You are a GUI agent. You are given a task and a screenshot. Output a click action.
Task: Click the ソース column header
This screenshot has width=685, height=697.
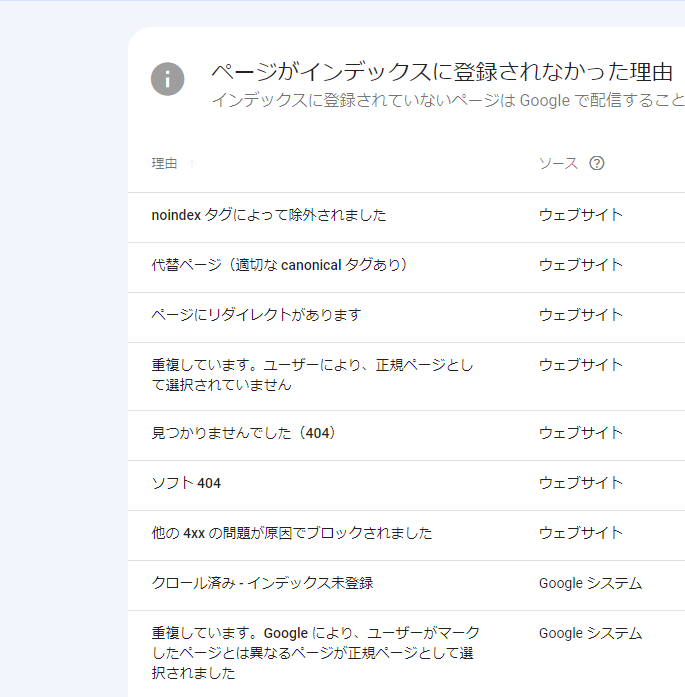pos(558,164)
